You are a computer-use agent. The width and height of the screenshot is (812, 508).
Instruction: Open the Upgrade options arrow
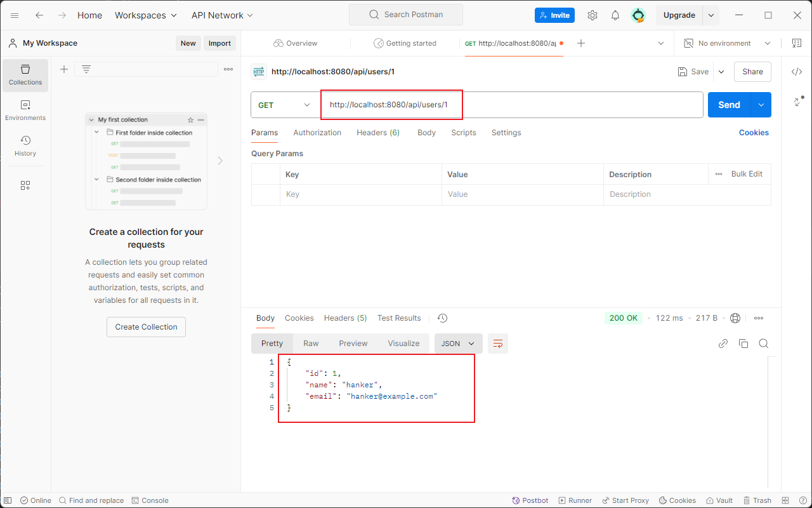pos(711,15)
